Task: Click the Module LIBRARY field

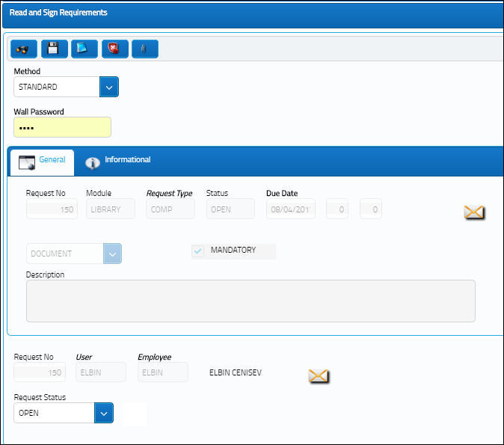Action: 110,209
